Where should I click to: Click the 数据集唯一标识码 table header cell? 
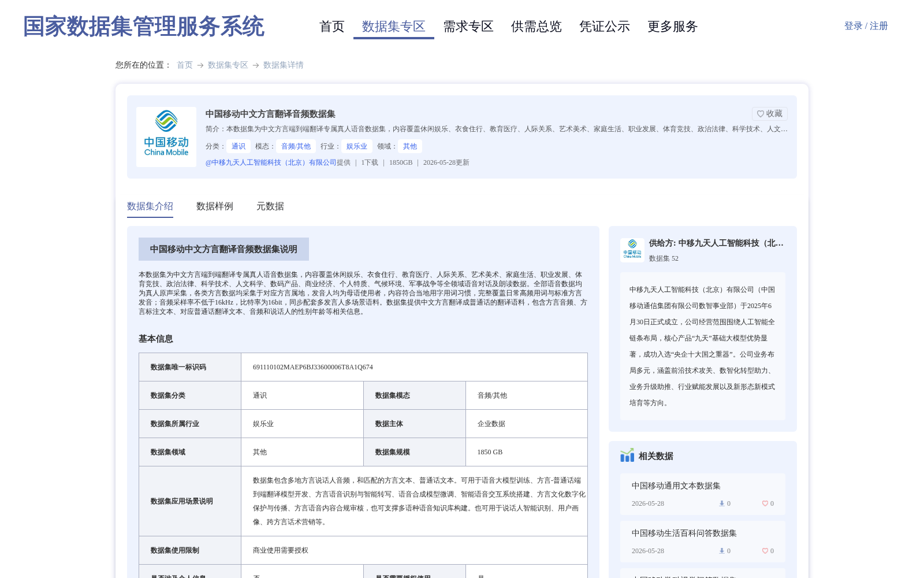coord(190,367)
